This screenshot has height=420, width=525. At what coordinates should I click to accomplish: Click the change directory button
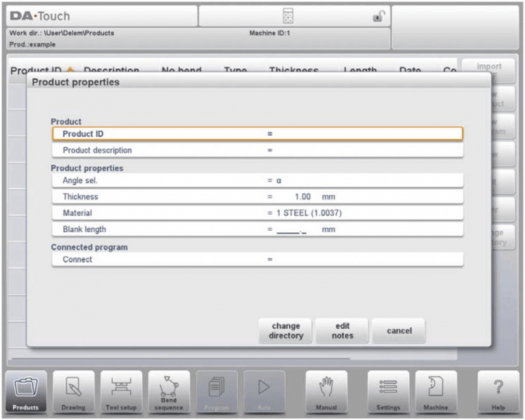286,331
